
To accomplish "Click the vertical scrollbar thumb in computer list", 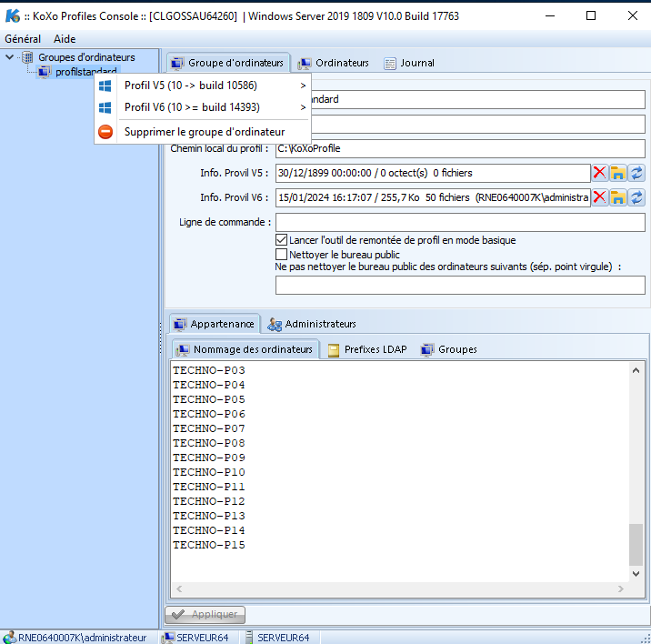I will coord(636,545).
